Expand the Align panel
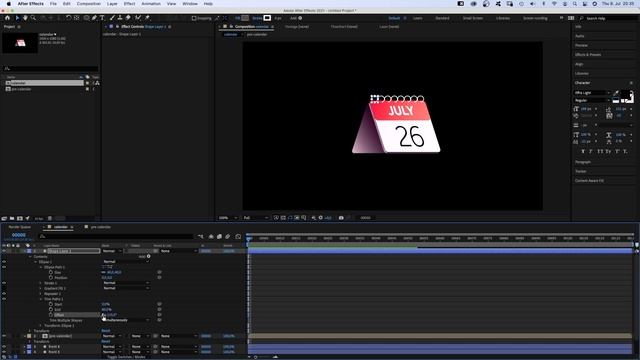This screenshot has height=360, width=640. (x=579, y=64)
